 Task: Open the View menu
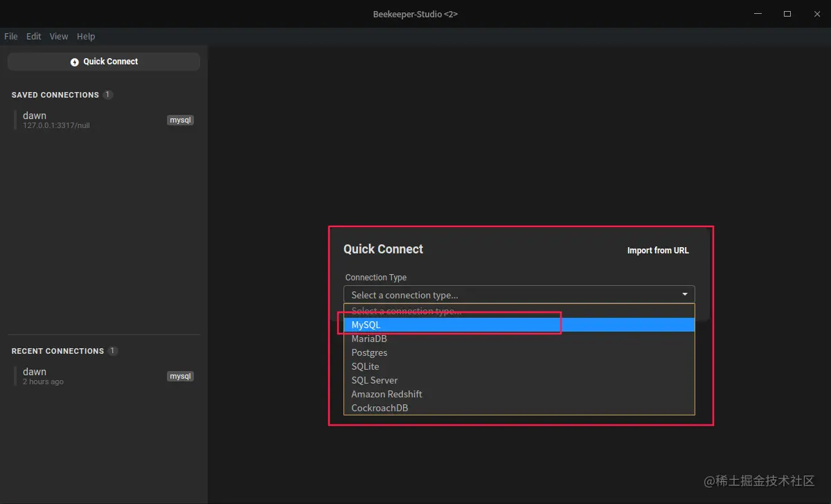pos(59,37)
